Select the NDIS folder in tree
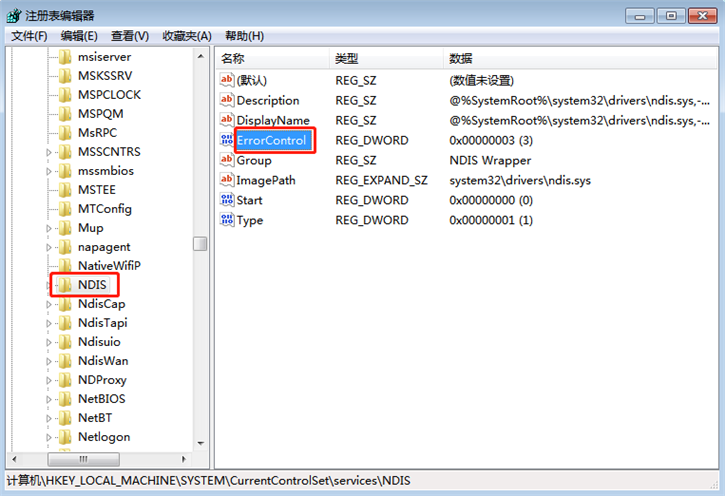Screen dimensions: 725x496 (91, 285)
